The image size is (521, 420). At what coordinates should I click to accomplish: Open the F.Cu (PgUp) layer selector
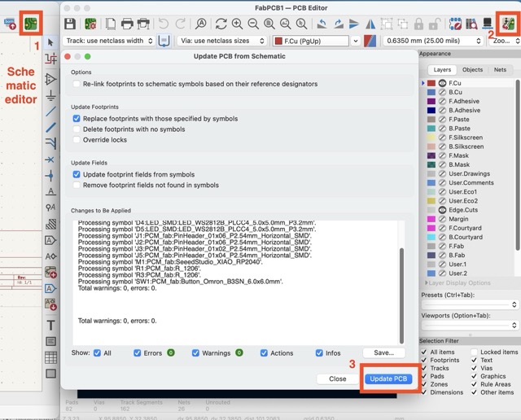[311, 41]
